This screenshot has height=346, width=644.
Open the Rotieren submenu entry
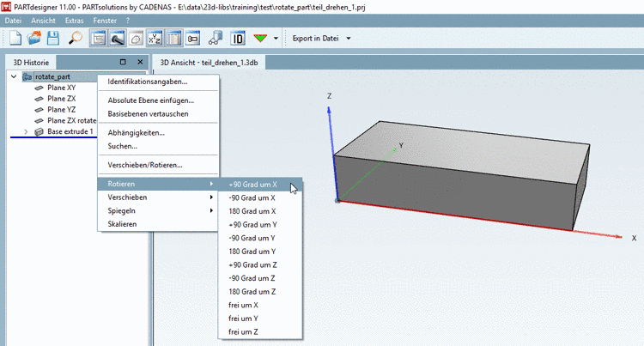[x=158, y=184]
